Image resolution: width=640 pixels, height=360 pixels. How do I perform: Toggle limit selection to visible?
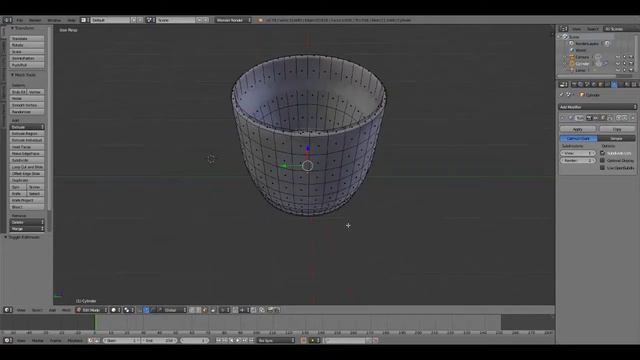213,310
